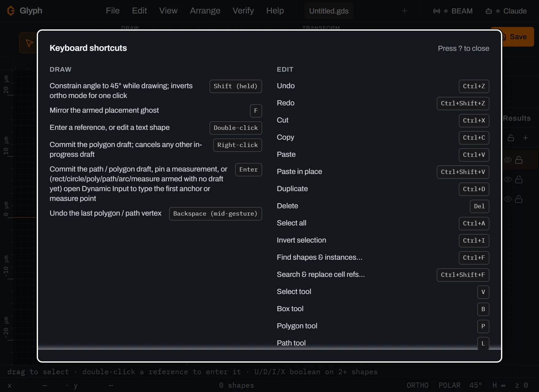This screenshot has height=392, width=539.
Task: Toggle the second layer row's lock
Action: 519,179
